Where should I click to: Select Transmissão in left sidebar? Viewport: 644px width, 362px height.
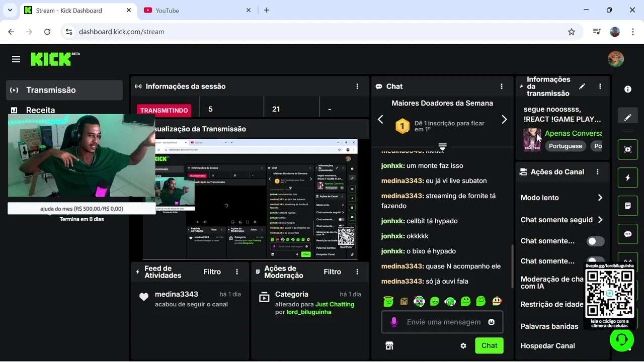(x=64, y=90)
